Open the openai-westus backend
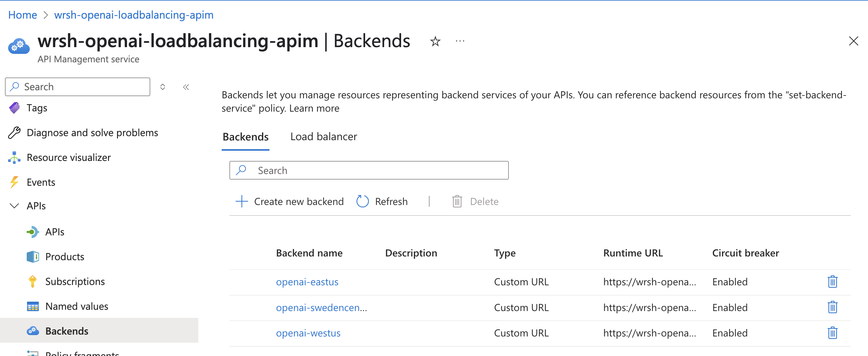The width and height of the screenshot is (868, 356). [x=308, y=333]
